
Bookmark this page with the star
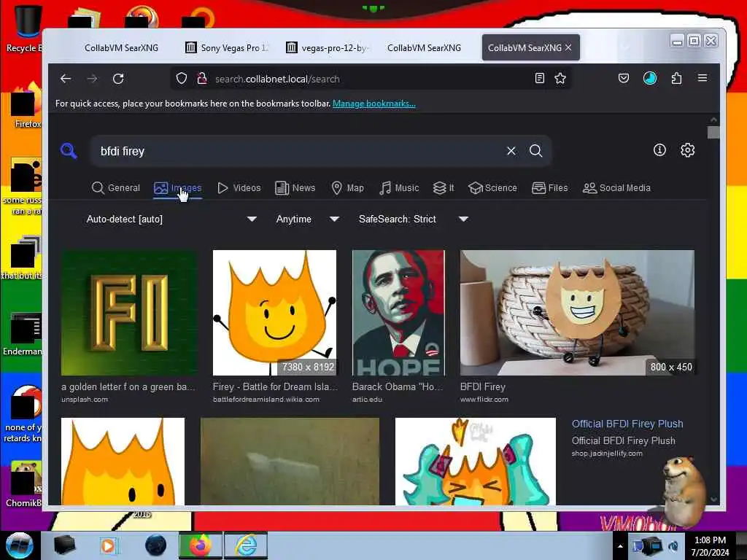[x=560, y=78]
